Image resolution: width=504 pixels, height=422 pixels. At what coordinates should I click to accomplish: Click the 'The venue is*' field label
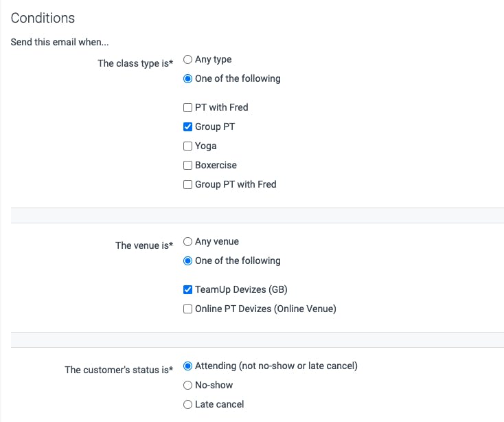click(x=144, y=245)
